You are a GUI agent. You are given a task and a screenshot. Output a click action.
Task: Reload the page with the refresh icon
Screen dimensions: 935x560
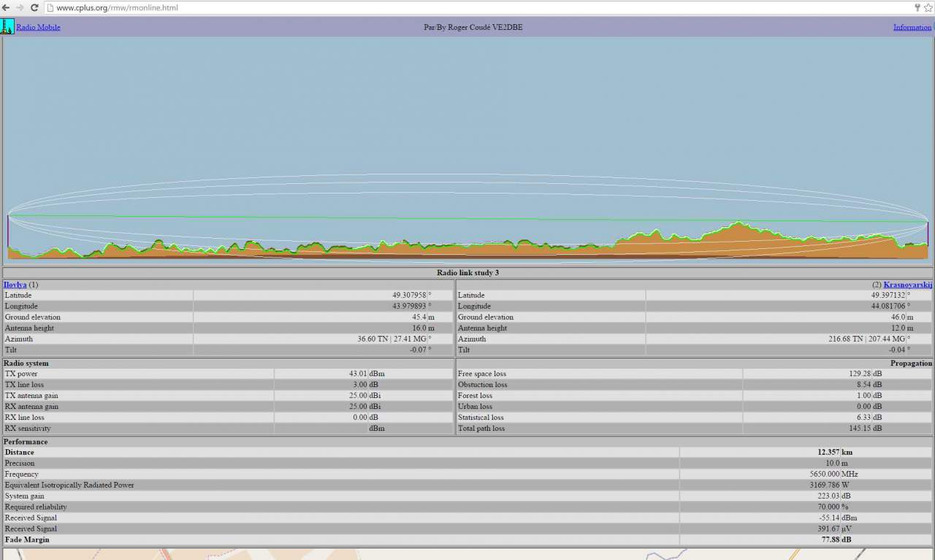tap(34, 7)
